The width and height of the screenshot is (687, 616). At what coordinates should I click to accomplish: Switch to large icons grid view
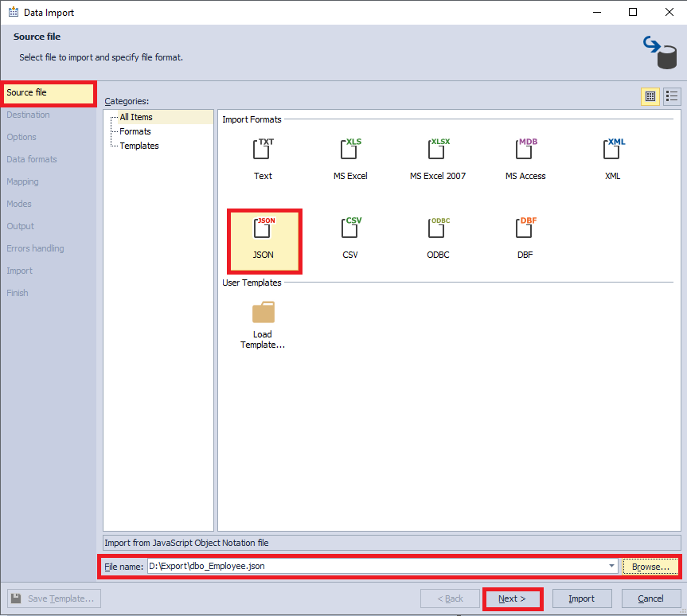pos(650,96)
